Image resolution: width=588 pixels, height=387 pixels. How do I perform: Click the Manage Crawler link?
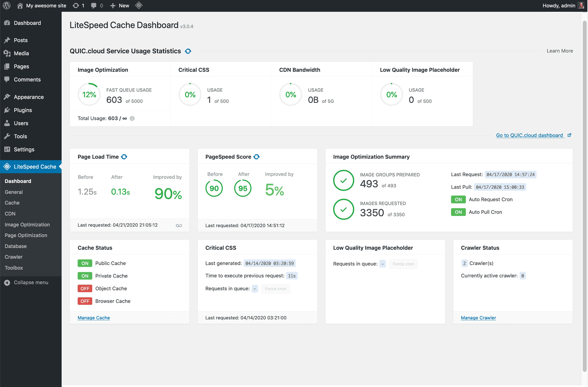click(x=479, y=318)
